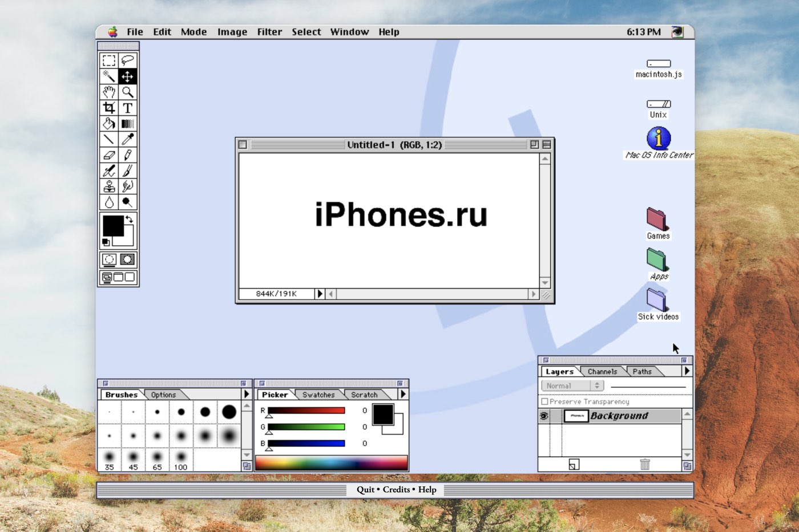Hide the Background layer eye icon
This screenshot has height=532, width=799.
(544, 416)
